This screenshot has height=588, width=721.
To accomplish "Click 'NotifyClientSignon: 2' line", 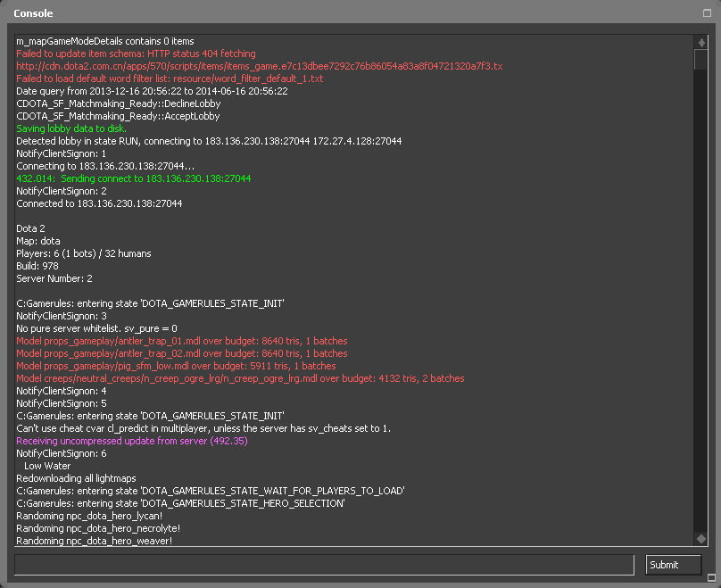I will [62, 191].
